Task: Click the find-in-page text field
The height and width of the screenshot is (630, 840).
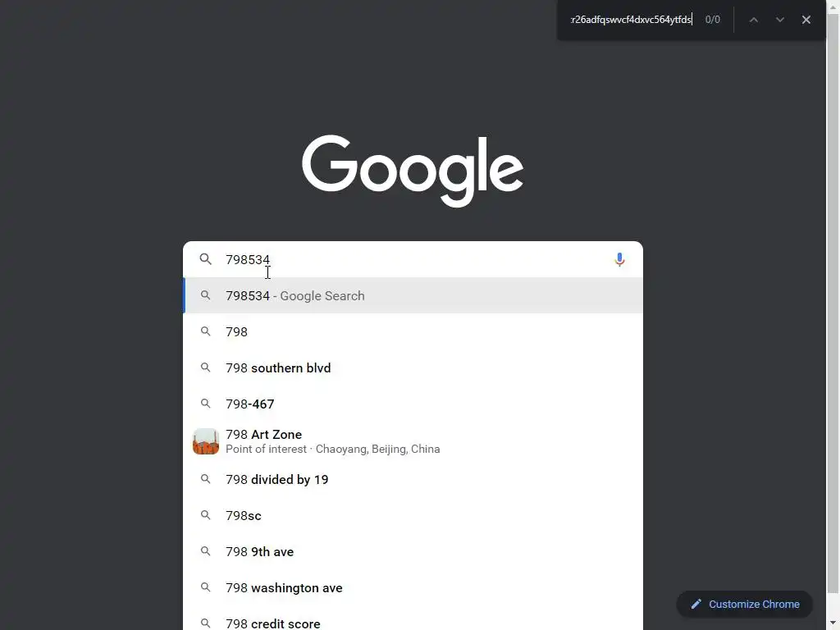Action: pos(631,20)
